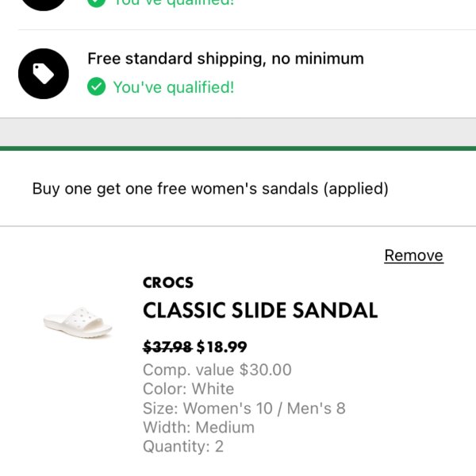Tap the Width: Medium attribute

(198, 427)
